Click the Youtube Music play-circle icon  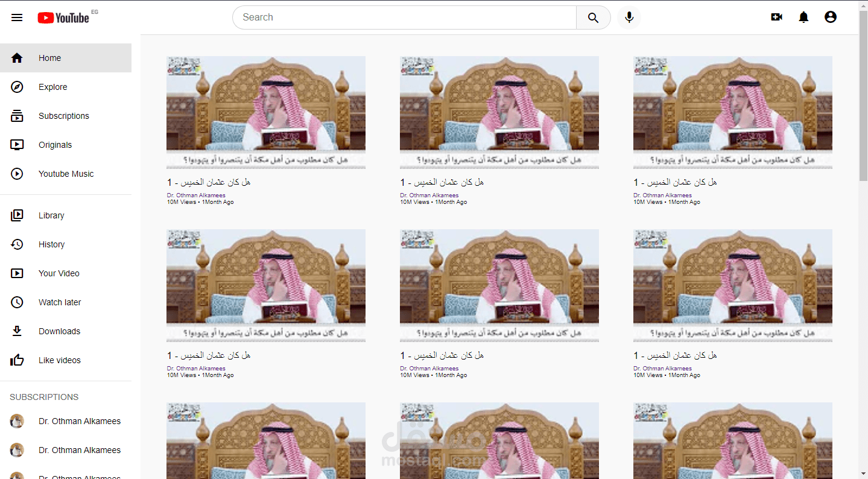click(x=17, y=174)
